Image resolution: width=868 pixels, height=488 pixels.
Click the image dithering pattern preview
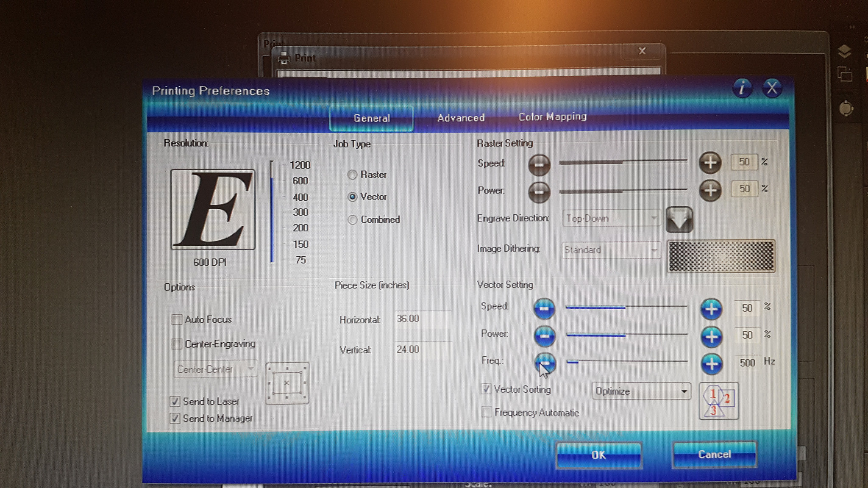coord(721,256)
